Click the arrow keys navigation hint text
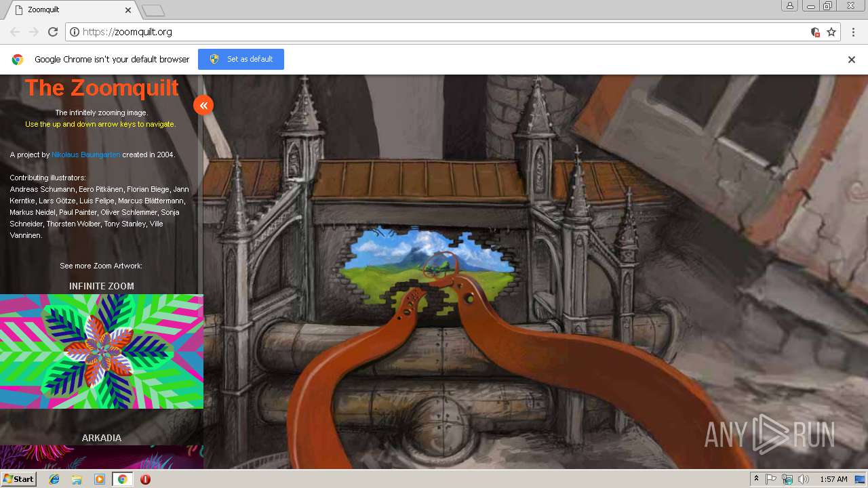 point(100,124)
